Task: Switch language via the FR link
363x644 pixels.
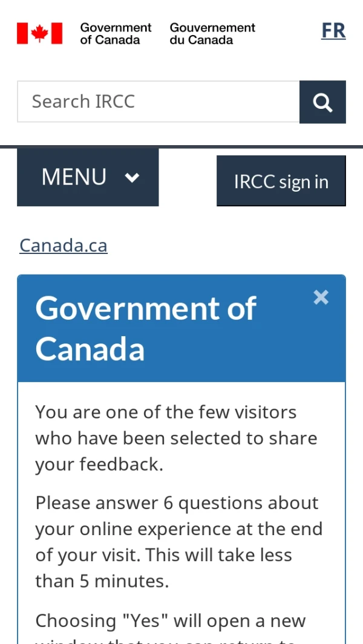Action: 333,31
